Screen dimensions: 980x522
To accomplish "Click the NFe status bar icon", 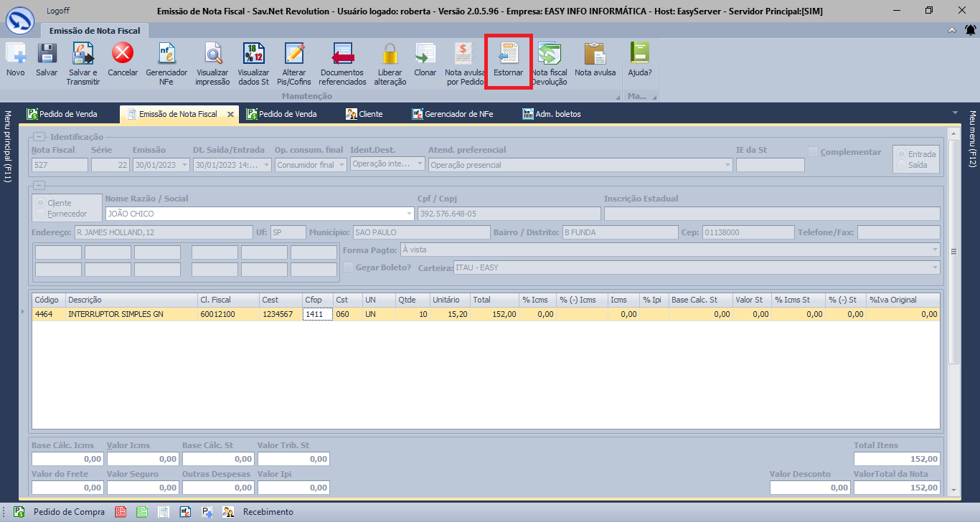I will click(185, 512).
